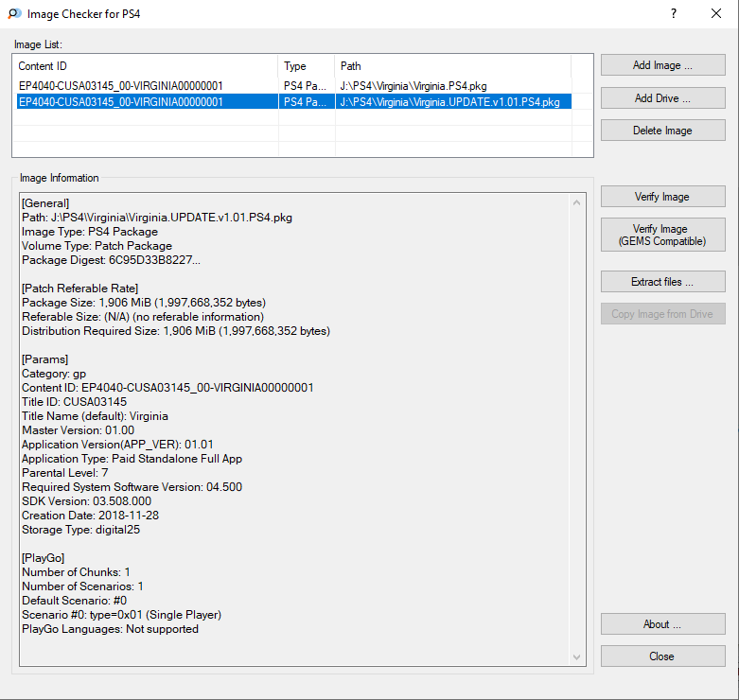Click Volume Type: Patch Package line

point(97,246)
